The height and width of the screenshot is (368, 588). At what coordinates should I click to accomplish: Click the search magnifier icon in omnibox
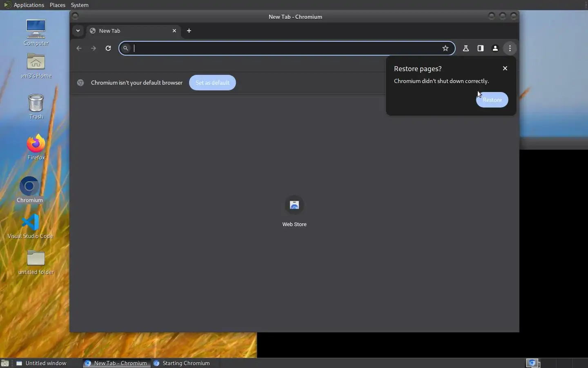126,48
